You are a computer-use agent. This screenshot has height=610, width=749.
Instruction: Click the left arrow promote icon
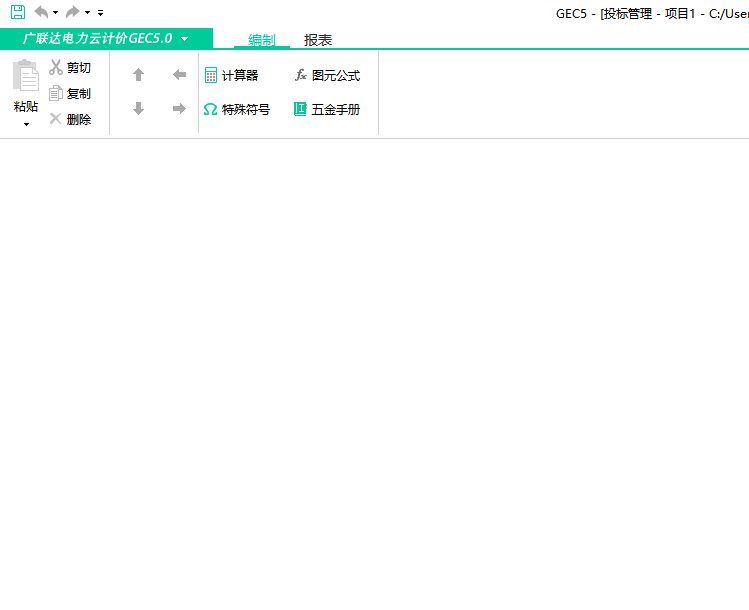click(179, 75)
